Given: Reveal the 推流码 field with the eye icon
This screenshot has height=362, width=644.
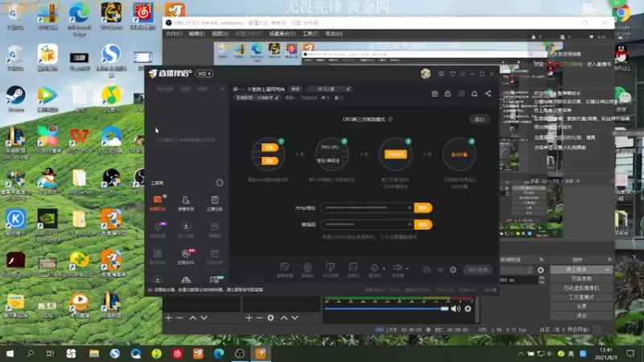Looking at the screenshot, I should [x=410, y=224].
